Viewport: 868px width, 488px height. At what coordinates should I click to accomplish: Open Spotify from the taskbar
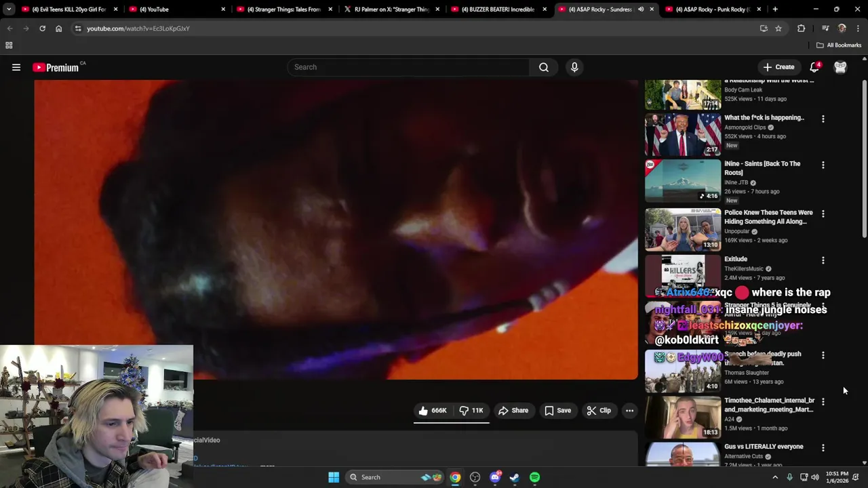pos(534,477)
